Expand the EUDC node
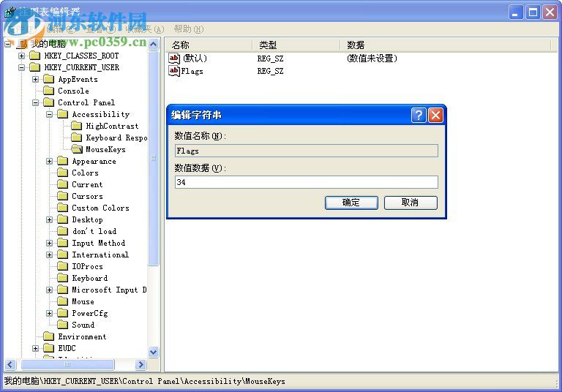Viewport: 562px width, 392px height. [x=35, y=348]
